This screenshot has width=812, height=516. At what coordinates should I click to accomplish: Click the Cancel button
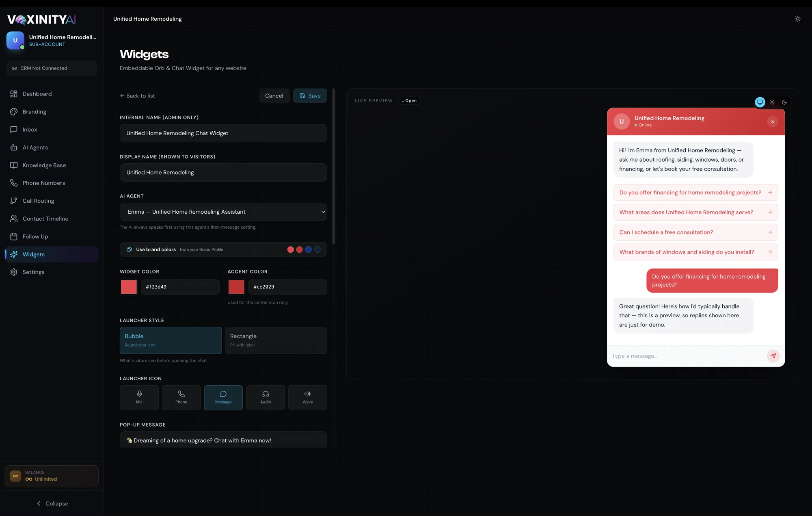coord(274,96)
